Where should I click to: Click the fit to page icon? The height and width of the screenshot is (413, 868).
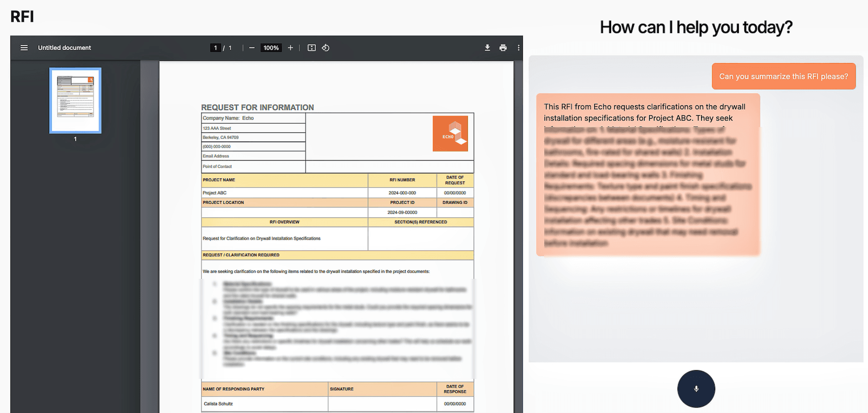pos(311,48)
